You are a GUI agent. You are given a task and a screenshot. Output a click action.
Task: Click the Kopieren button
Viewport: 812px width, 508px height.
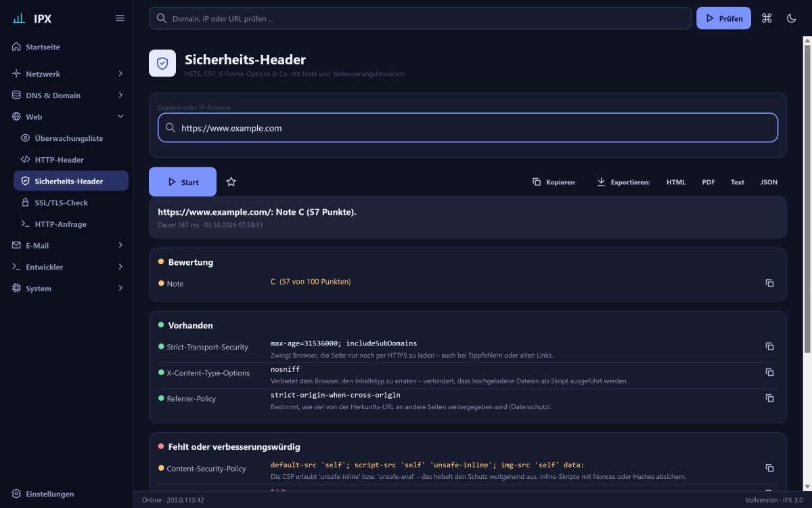554,182
